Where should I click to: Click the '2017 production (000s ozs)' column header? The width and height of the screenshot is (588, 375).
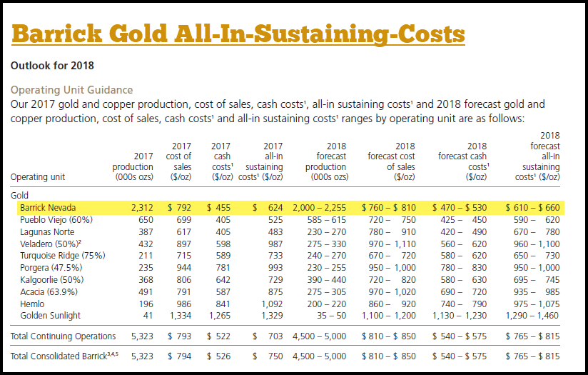[x=133, y=166]
